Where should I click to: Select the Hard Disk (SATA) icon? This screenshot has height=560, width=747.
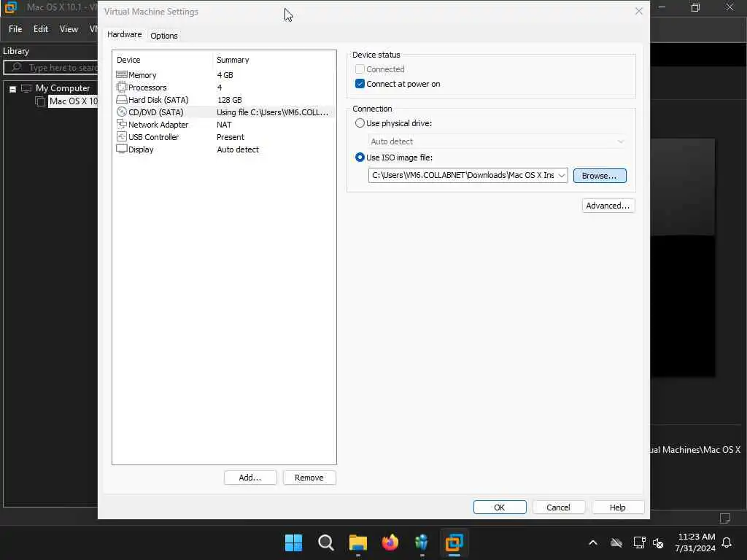122,99
